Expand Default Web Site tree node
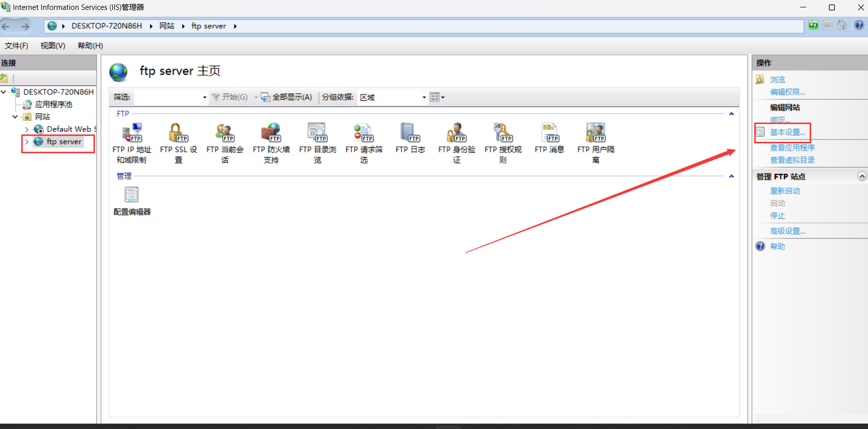Image resolution: width=868 pixels, height=429 pixels. [27, 129]
